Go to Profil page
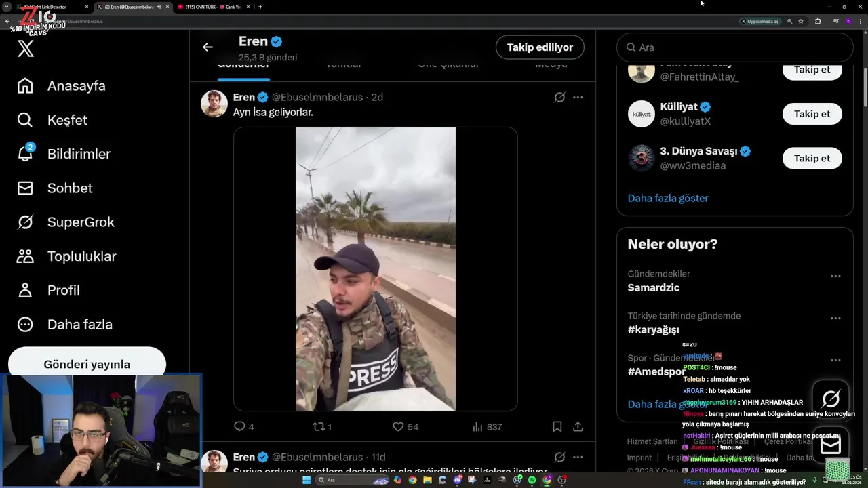The height and width of the screenshot is (488, 868). pyautogui.click(x=48, y=290)
